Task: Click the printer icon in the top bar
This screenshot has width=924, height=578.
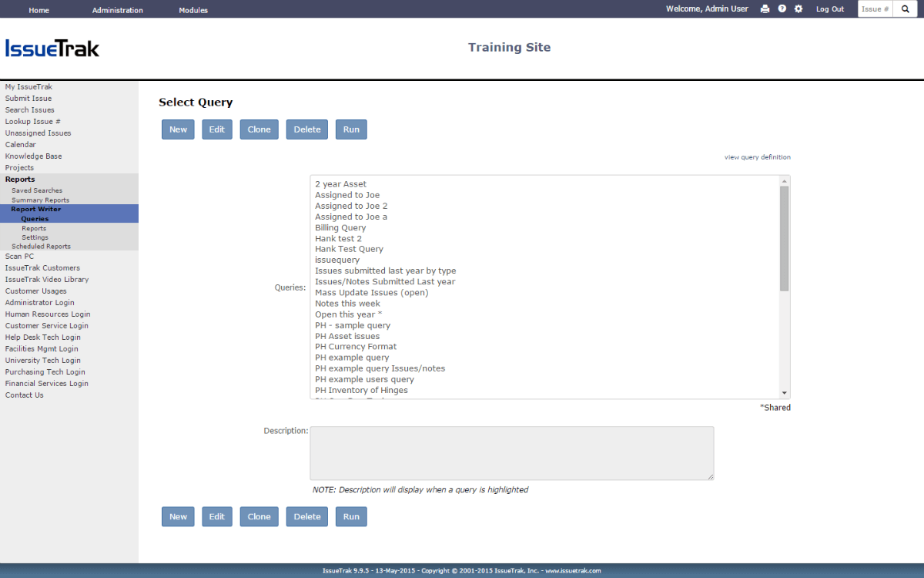Action: (765, 9)
